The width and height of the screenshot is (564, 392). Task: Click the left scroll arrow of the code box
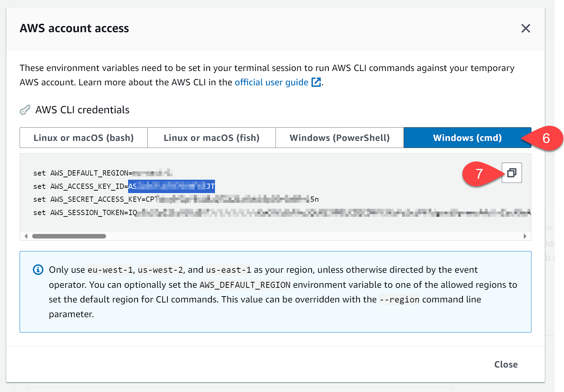[x=26, y=236]
